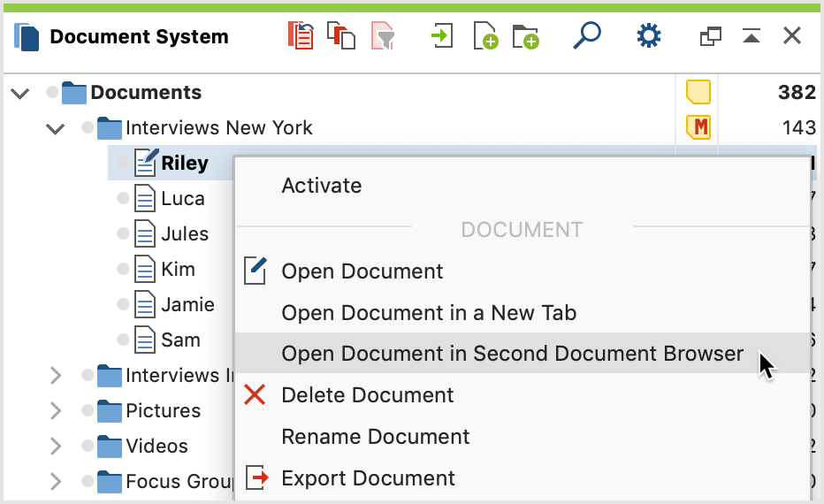Expand the Pictures folder
The height and width of the screenshot is (504, 824).
(x=56, y=410)
